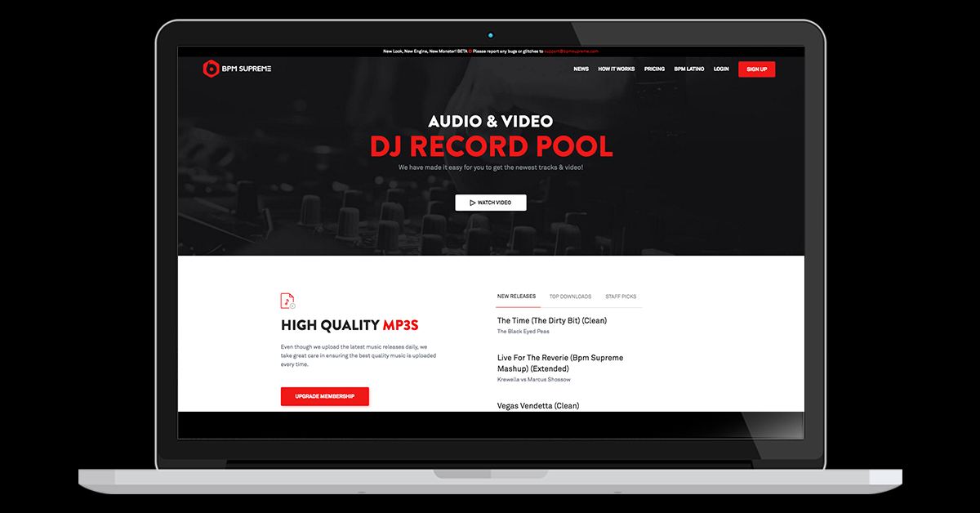The image size is (980, 513).
Task: Click the paragraph about uploading quality music
Action: [x=359, y=355]
